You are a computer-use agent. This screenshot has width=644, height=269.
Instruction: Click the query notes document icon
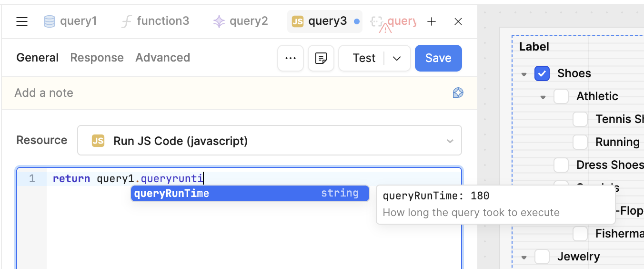pos(321,58)
